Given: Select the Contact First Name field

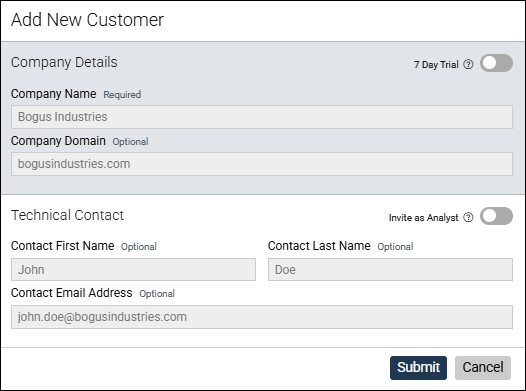Looking at the screenshot, I should (133, 270).
